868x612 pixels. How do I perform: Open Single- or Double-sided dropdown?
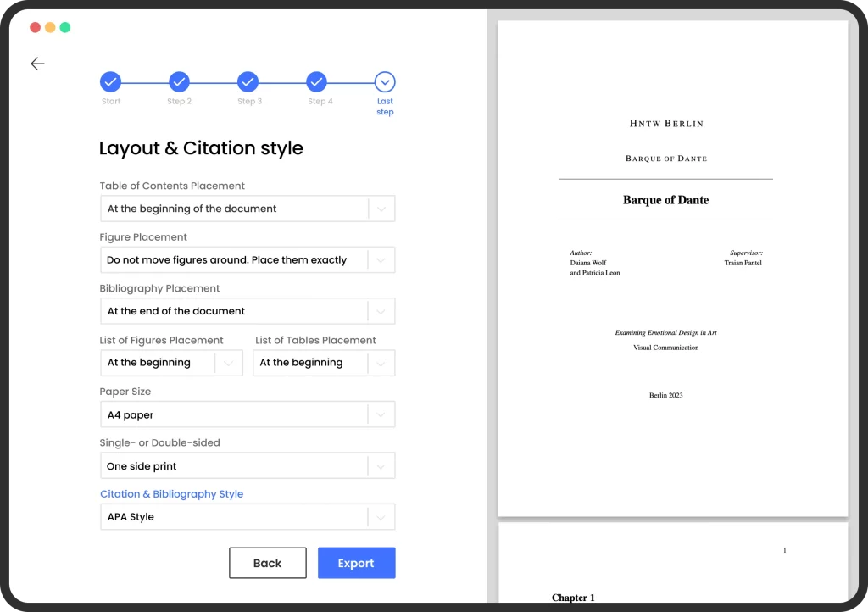(247, 466)
